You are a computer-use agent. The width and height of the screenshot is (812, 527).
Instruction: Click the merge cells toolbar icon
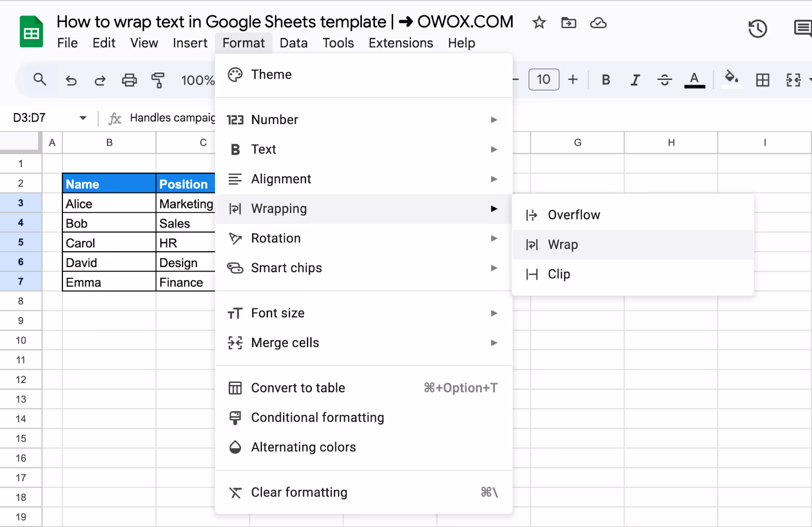click(793, 80)
